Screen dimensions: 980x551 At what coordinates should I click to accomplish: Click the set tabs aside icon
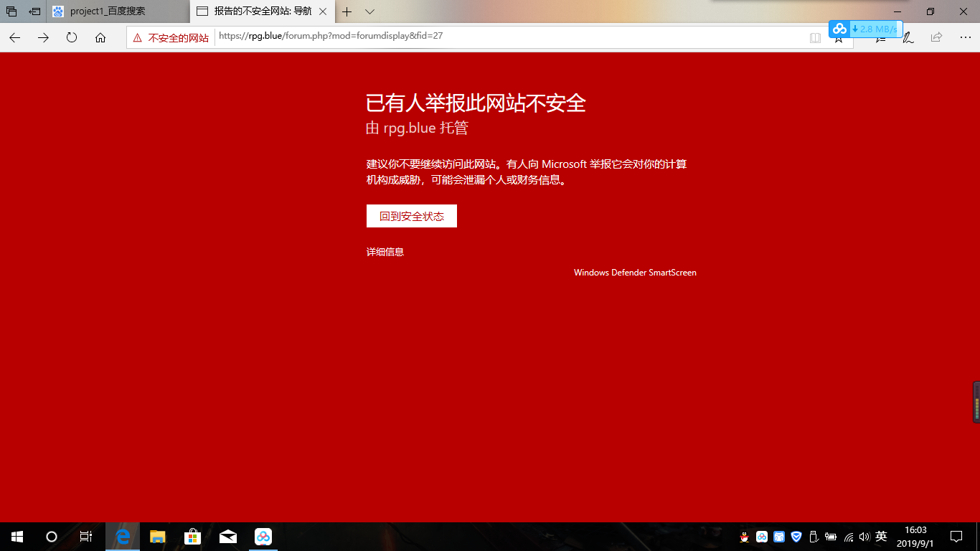coord(34,11)
